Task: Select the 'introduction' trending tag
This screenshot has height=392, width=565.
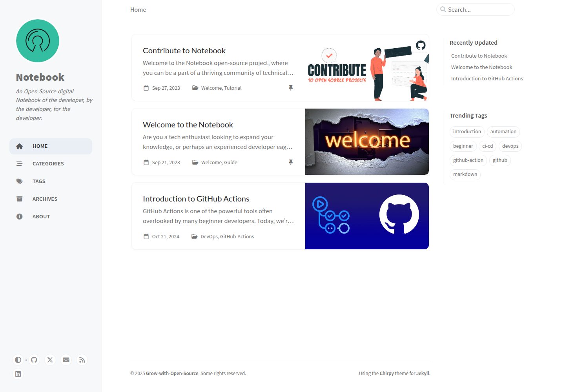Action: (467, 132)
